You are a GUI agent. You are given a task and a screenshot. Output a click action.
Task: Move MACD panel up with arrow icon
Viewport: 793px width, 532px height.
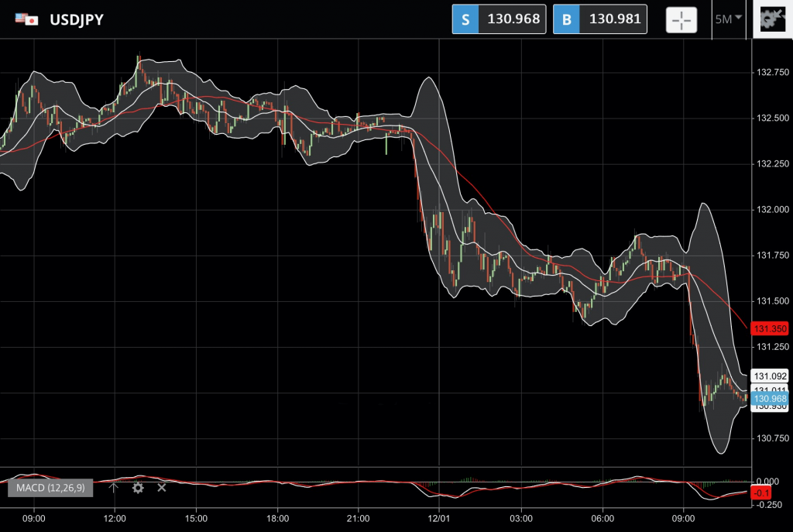(113, 488)
